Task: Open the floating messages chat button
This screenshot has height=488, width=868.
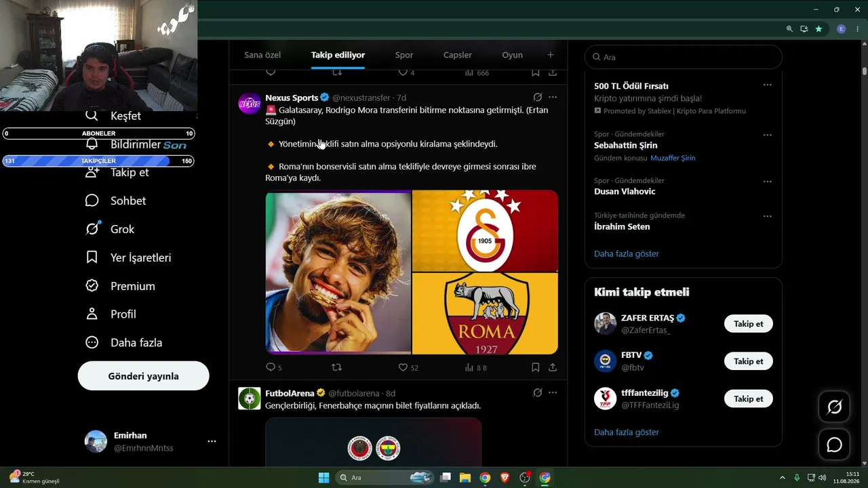Action: 834,445
